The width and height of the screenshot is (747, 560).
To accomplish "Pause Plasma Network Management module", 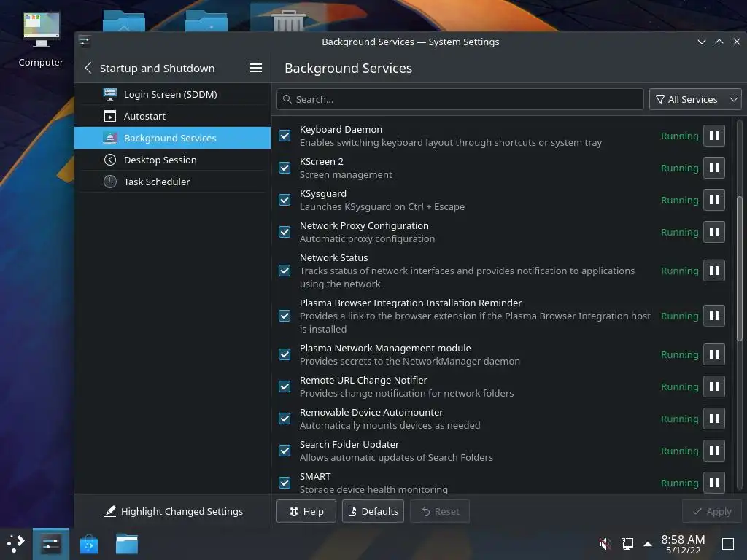I will click(x=713, y=354).
